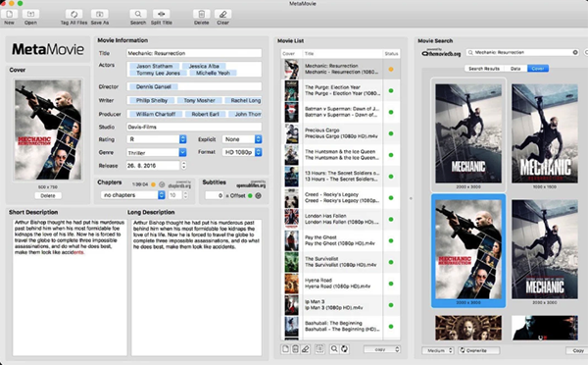Select the Cover tab
Screen dimensions: 588x365
coord(538,69)
